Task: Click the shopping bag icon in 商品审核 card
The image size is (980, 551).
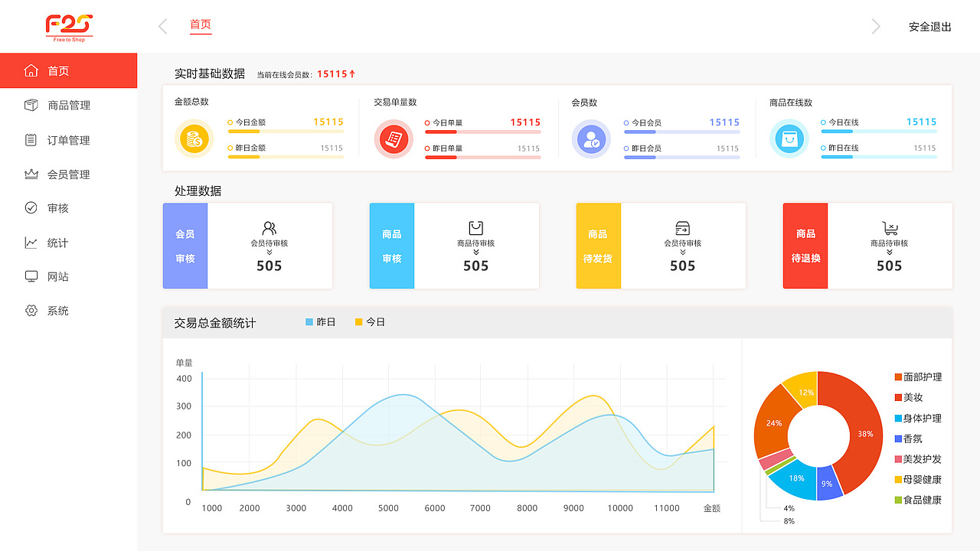Action: [476, 228]
